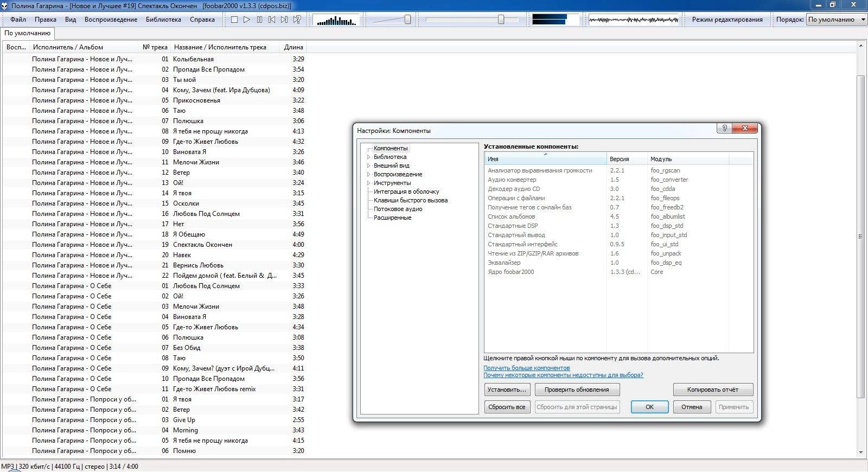Select the По умолчанию playlist tab
Image resolution: width=868 pixels, height=472 pixels.
pos(28,33)
